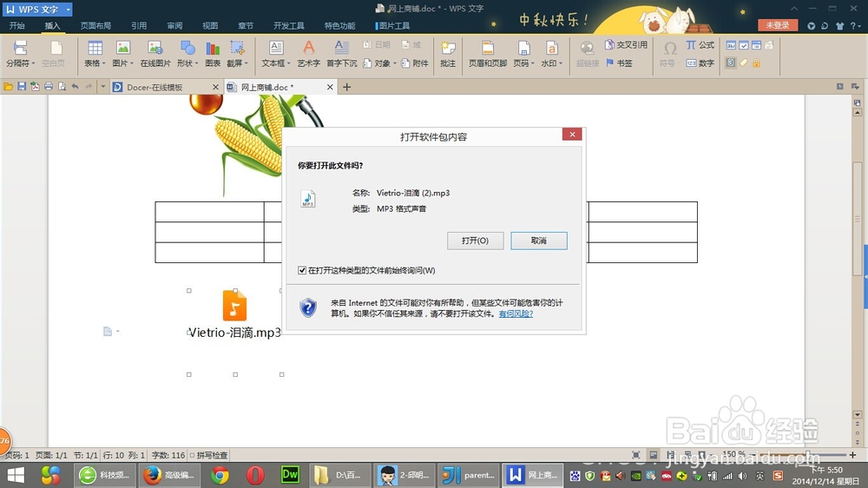This screenshot has width=868, height=488.
Task: Click the 取消 button in the dialog
Action: pos(539,241)
